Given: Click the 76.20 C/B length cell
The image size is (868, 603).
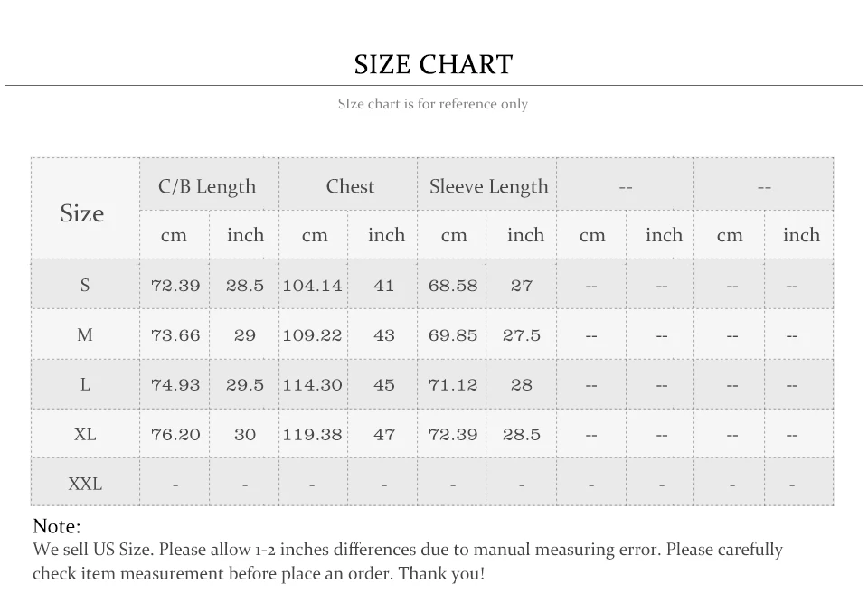Looking at the screenshot, I should pos(175,434).
